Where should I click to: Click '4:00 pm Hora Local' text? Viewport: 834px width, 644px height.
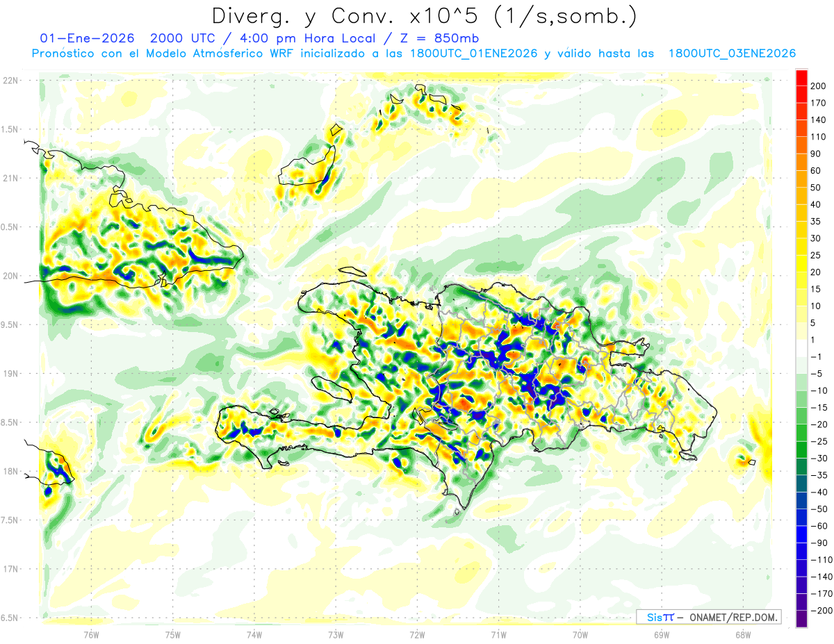[x=309, y=38]
